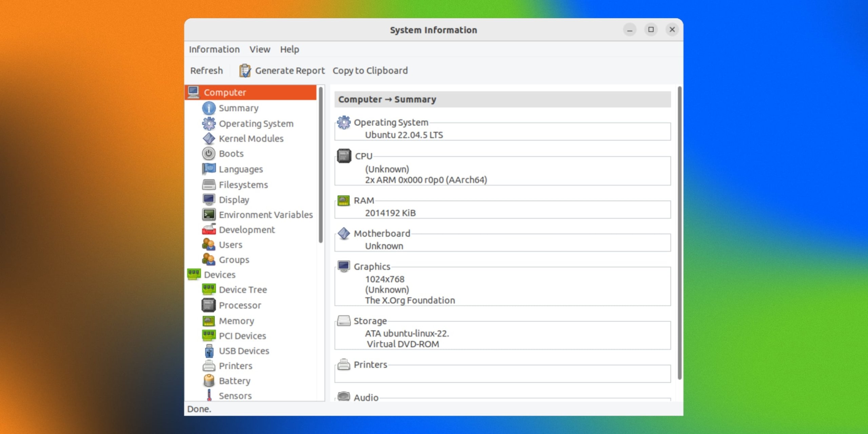Open the USB Devices section
Viewport: 868px width, 434px height.
244,351
